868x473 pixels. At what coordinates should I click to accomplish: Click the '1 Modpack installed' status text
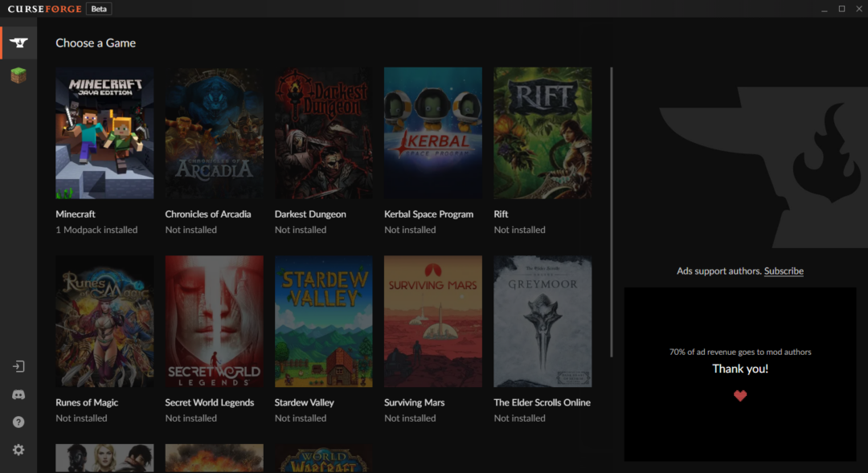(96, 230)
